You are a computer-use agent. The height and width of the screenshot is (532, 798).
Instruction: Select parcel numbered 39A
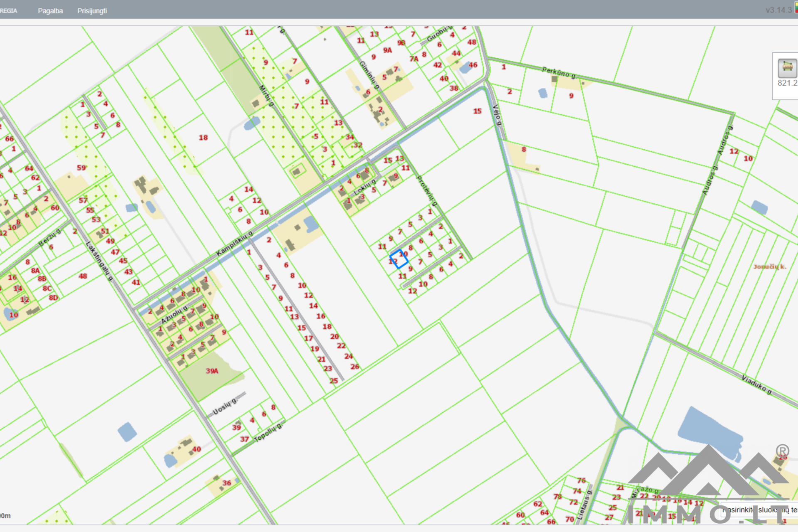tap(212, 371)
